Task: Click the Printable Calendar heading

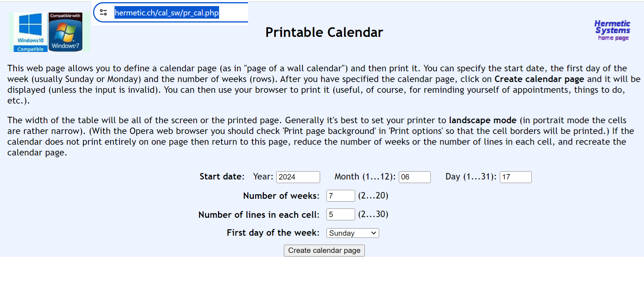Action: click(x=324, y=32)
